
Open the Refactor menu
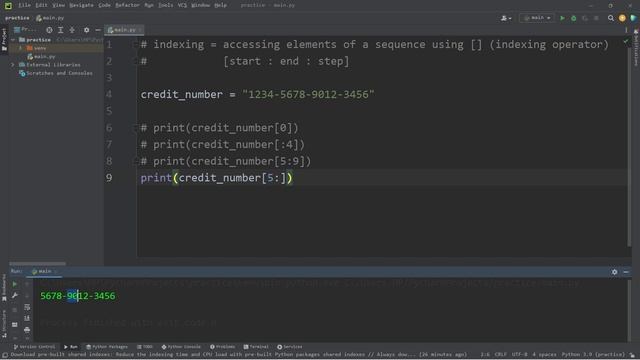coord(127,5)
